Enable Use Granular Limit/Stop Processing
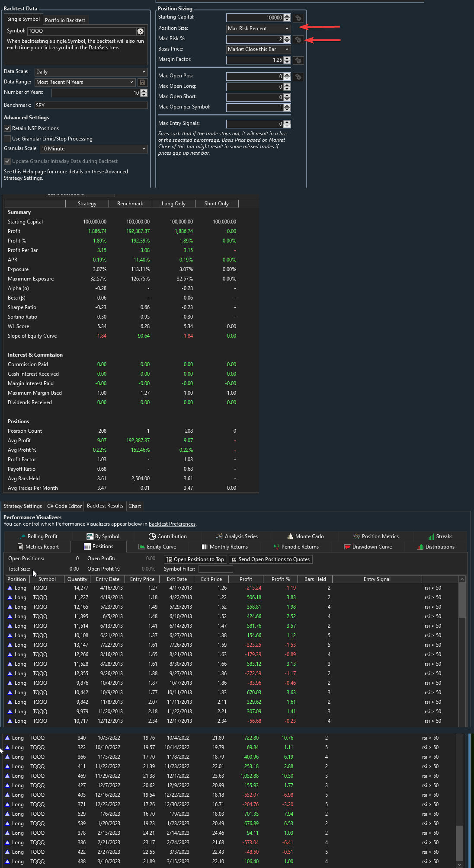This screenshot has width=474, height=868. tap(7, 139)
